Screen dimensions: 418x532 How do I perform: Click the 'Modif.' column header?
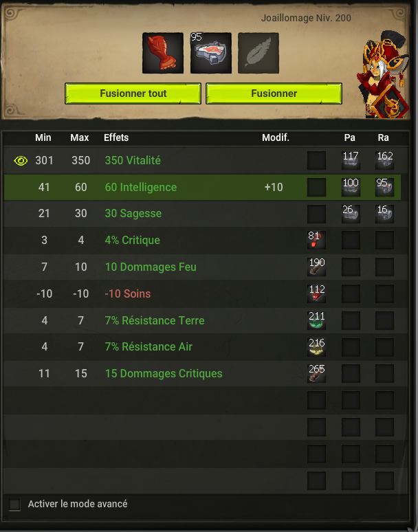click(x=276, y=137)
